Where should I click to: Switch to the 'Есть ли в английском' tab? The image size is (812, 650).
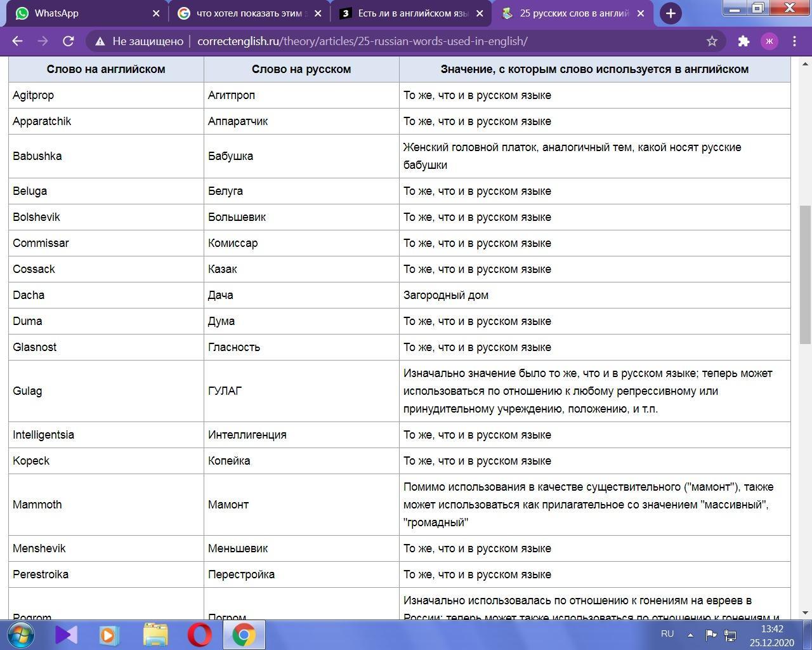point(411,13)
